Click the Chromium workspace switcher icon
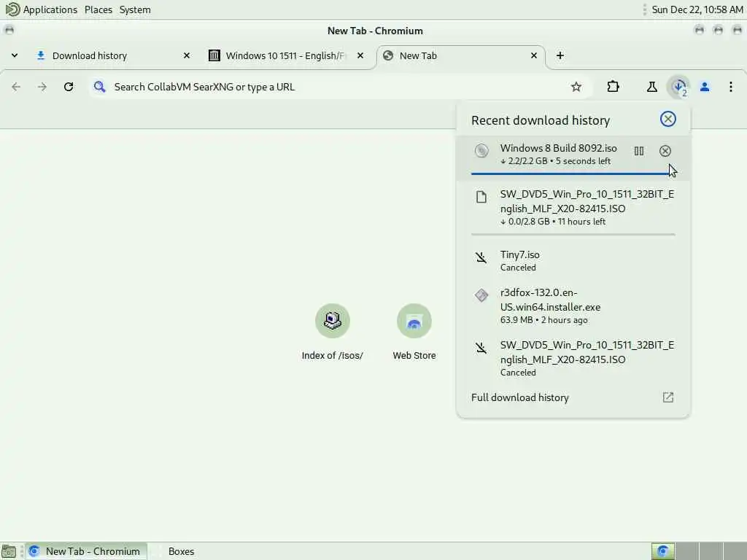The image size is (747, 560). (662, 551)
